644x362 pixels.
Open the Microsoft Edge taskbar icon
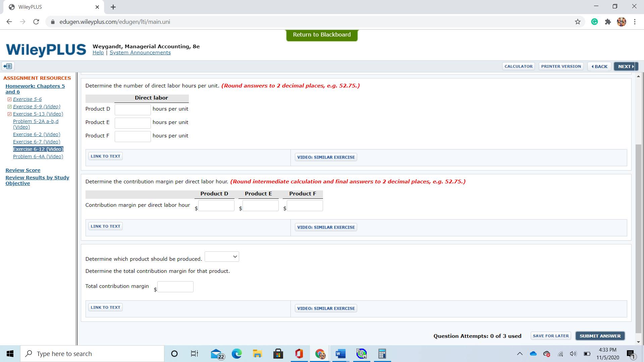click(236, 354)
